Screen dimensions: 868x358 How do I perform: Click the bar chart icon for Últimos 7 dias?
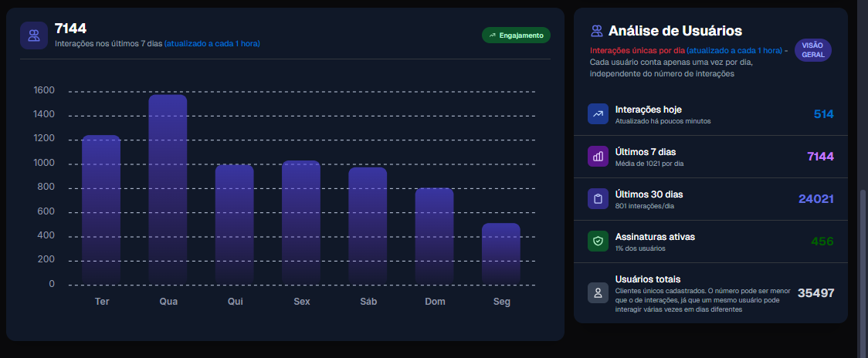click(x=598, y=157)
